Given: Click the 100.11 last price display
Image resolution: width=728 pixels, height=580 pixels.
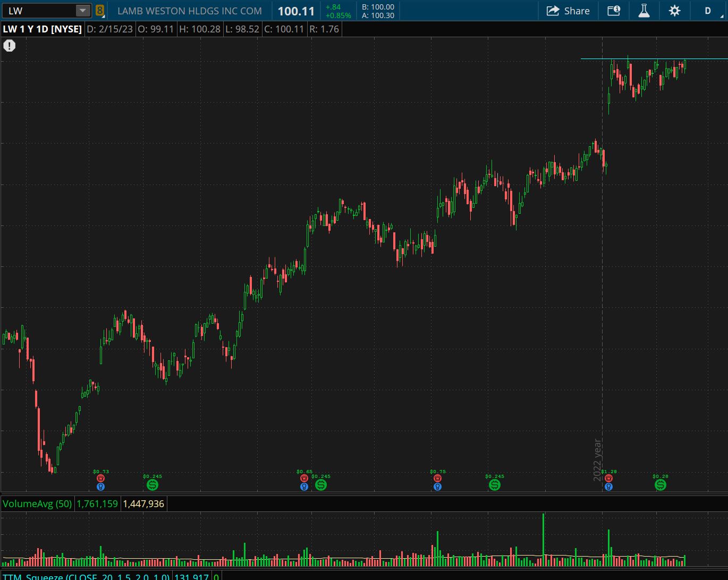Looking at the screenshot, I should (296, 11).
